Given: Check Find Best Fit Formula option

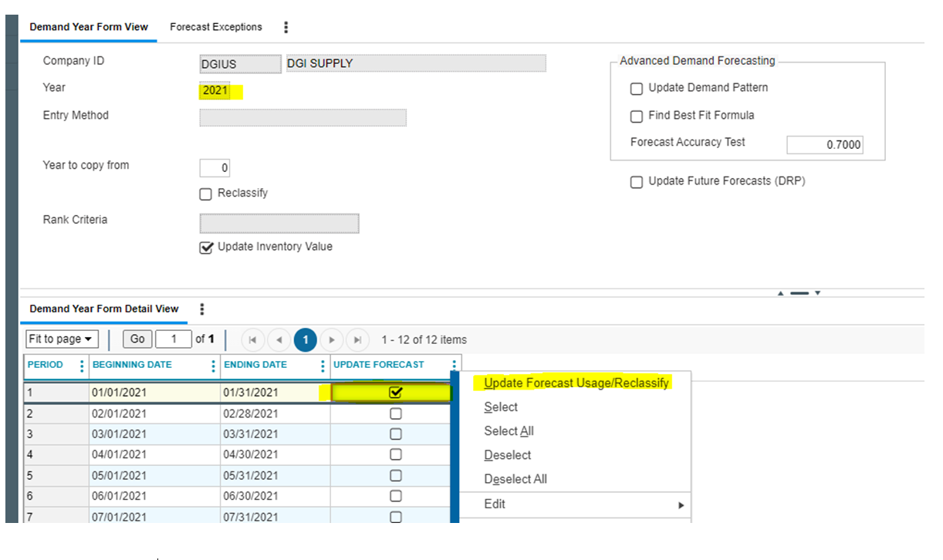Looking at the screenshot, I should 637,116.
